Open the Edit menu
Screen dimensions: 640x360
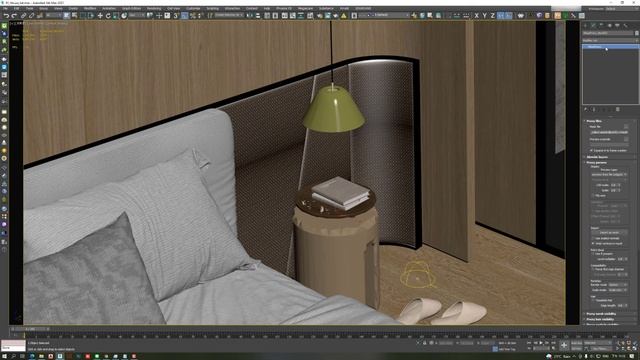(16, 8)
